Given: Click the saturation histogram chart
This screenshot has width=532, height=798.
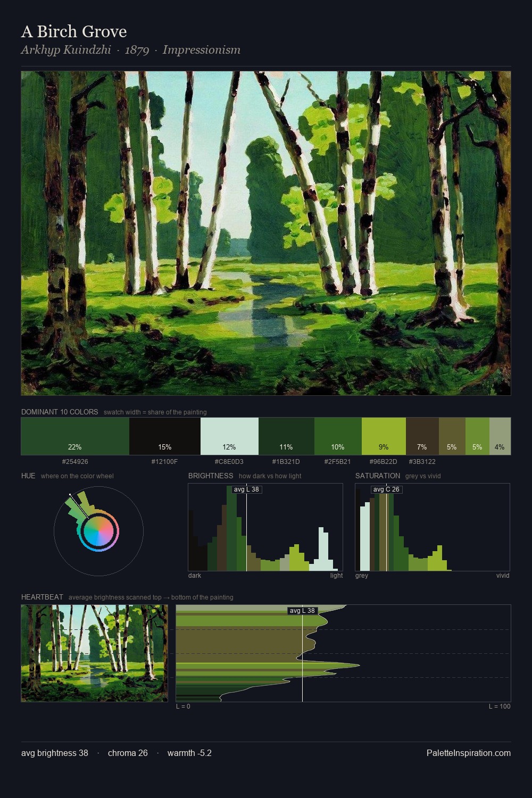Looking at the screenshot, I should coord(433,527).
